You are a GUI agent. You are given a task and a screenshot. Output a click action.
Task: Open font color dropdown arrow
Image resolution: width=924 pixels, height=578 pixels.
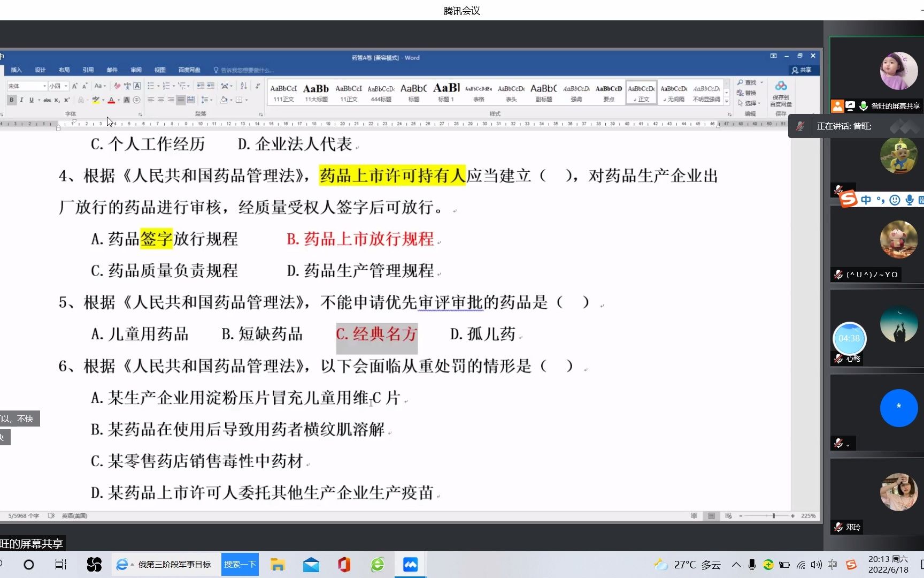point(119,100)
